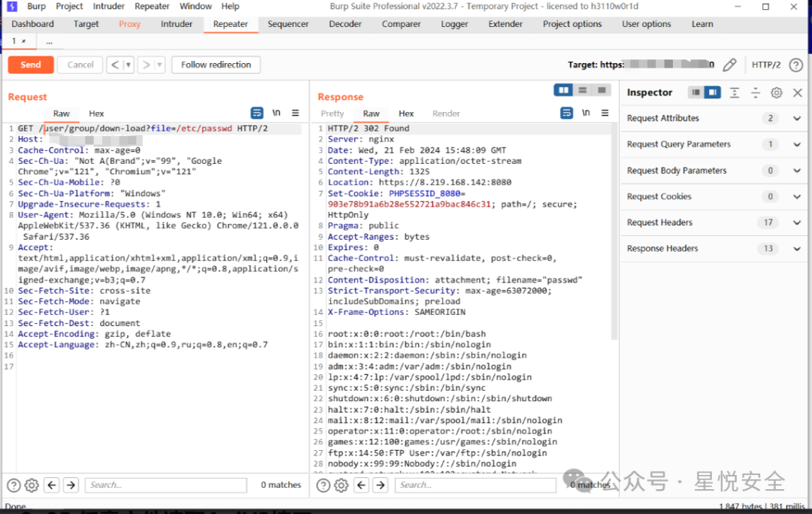Toggle request non-printable \n characters
The height and width of the screenshot is (514, 812).
[277, 113]
